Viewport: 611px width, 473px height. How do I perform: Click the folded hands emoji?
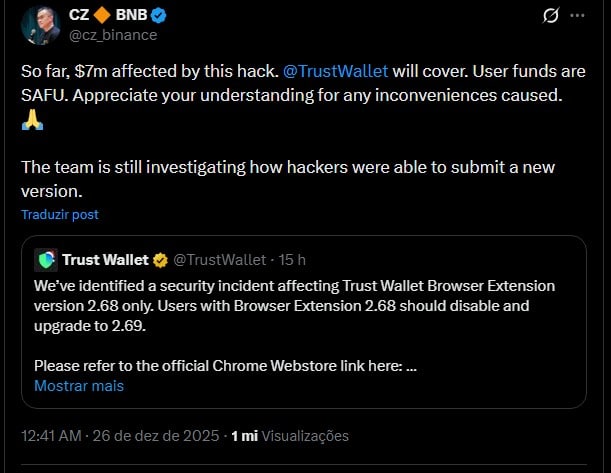coord(32,120)
